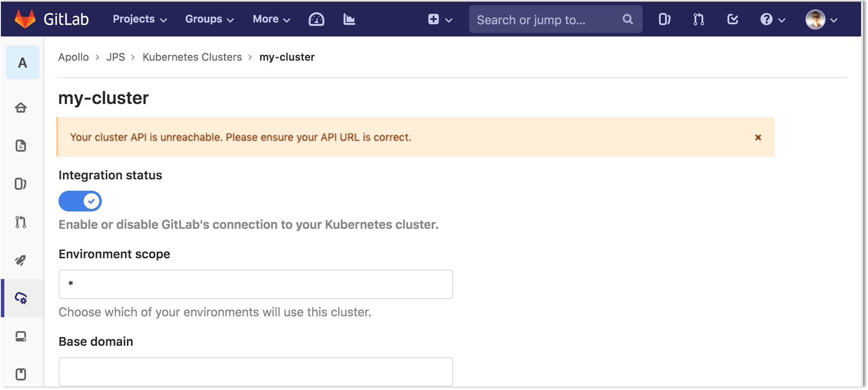Open Repository file icon in sidebar
The width and height of the screenshot is (868, 390).
[21, 146]
